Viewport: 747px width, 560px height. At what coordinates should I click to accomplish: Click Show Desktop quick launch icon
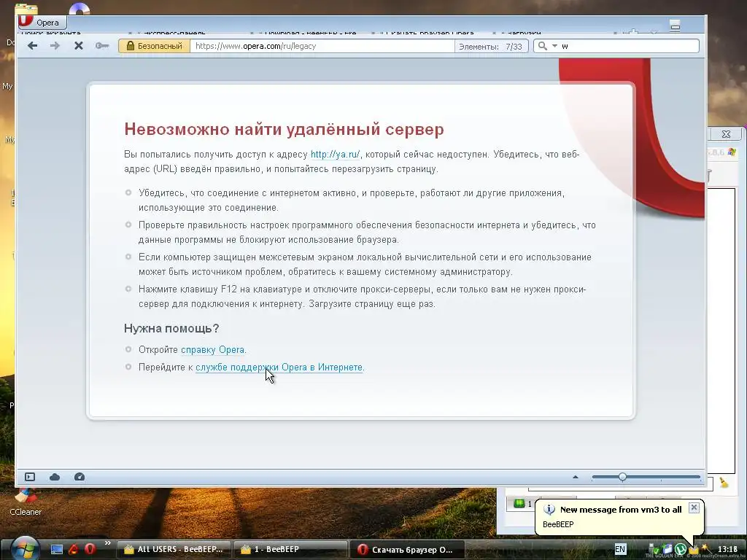tap(57, 549)
